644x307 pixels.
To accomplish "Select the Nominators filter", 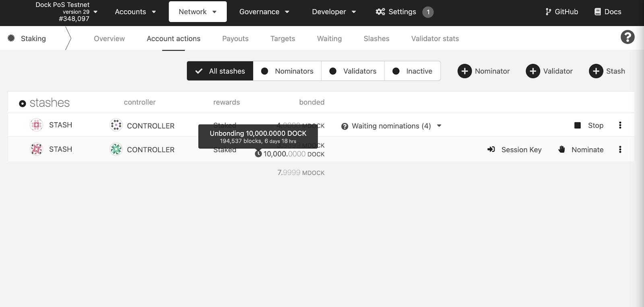I will point(287,71).
